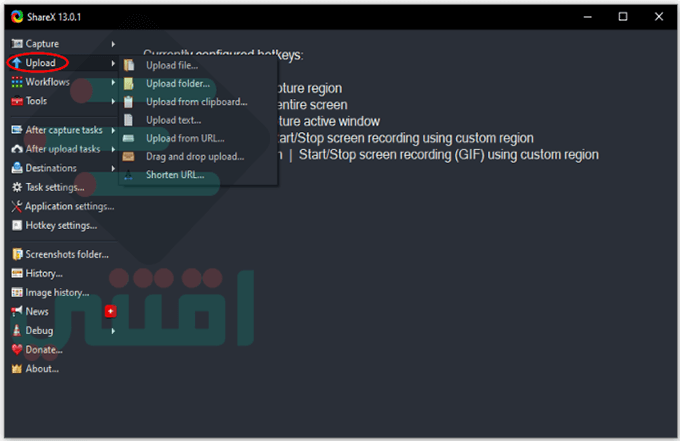The height and width of the screenshot is (441, 680).
Task: Click the Upload file icon in submenu
Action: click(x=129, y=65)
